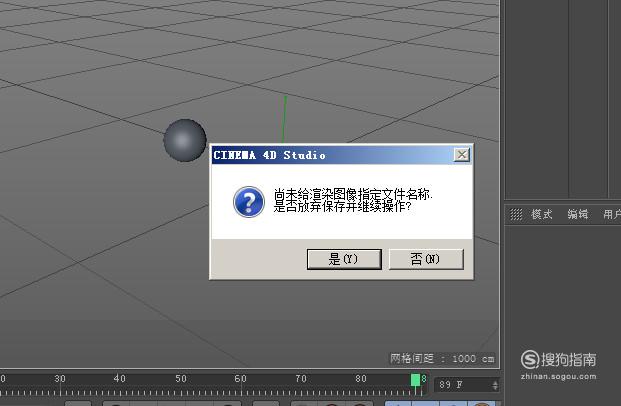This screenshot has height=406, width=621.
Task: Jump to frame 50 on the timeline
Action: 181,379
